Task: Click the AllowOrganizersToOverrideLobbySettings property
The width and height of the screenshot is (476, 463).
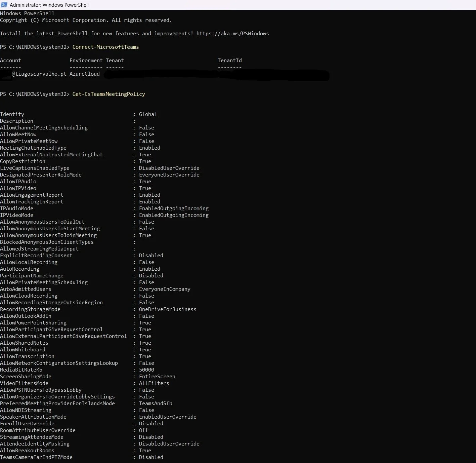Action: point(57,397)
